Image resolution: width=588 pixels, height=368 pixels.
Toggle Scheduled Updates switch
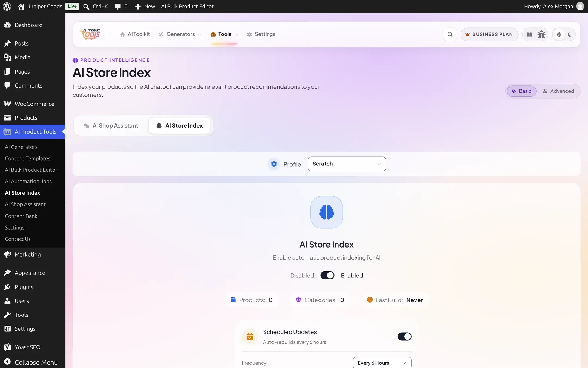pyautogui.click(x=404, y=336)
